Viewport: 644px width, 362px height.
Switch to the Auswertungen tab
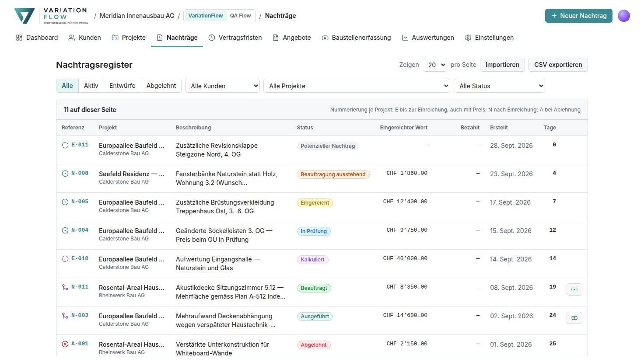428,38
